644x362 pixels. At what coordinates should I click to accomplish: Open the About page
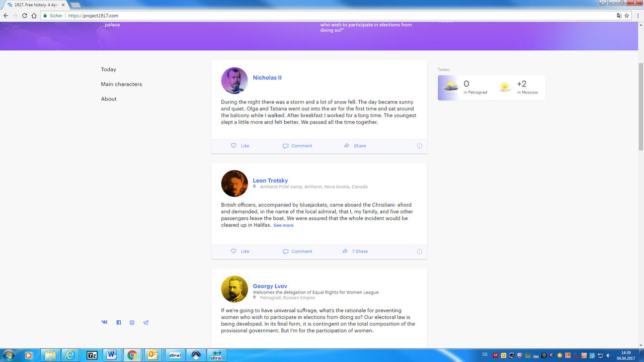tap(109, 99)
